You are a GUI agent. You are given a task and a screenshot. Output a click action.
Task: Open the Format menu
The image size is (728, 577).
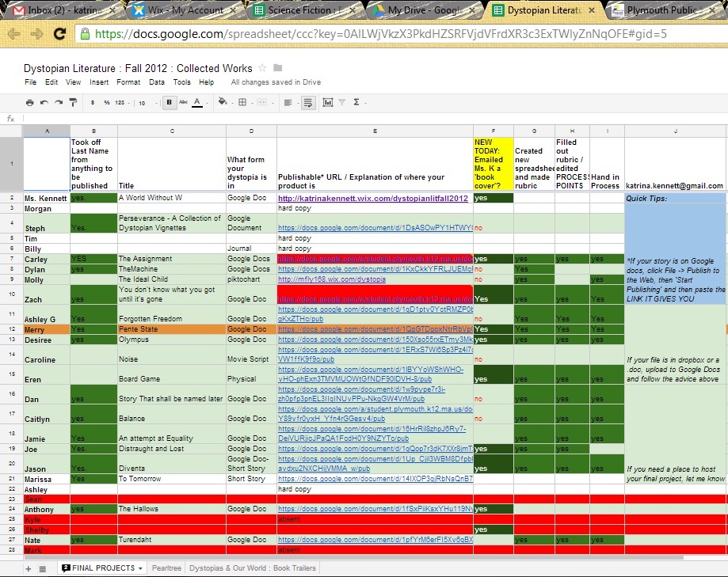[x=128, y=82]
